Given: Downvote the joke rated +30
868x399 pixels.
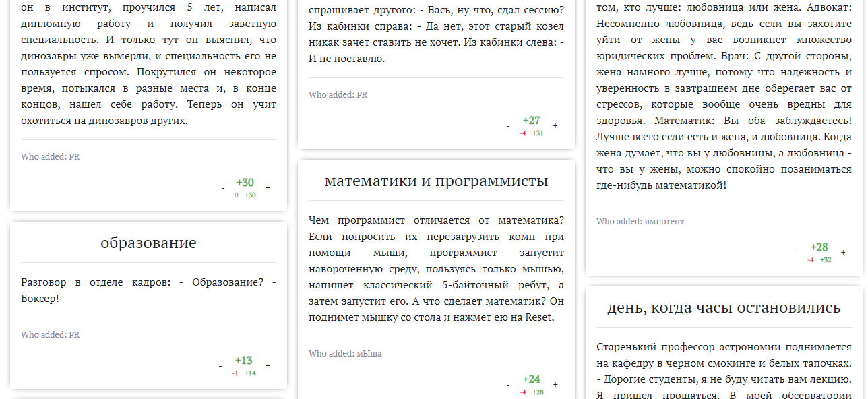Looking at the screenshot, I should point(223,188).
